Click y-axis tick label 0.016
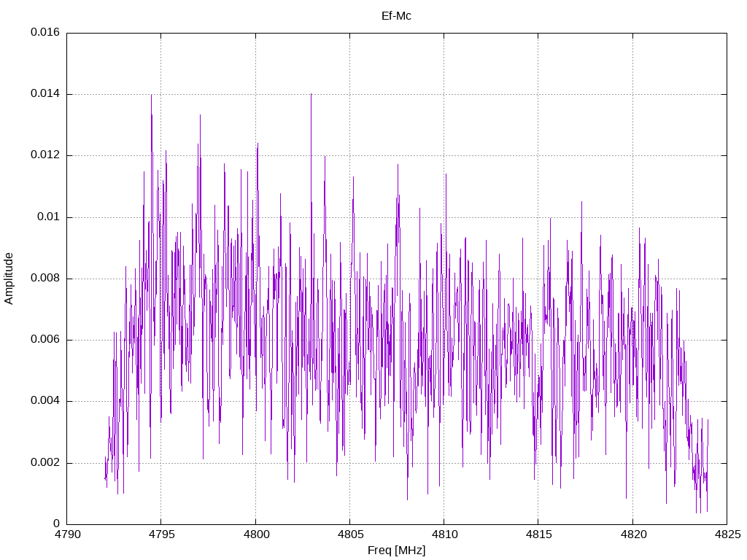This screenshot has height=560, width=747. click(x=45, y=32)
